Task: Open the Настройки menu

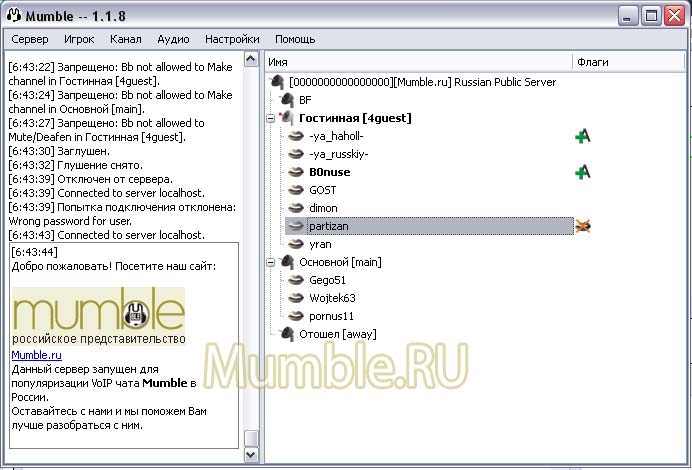Action: [x=232, y=39]
